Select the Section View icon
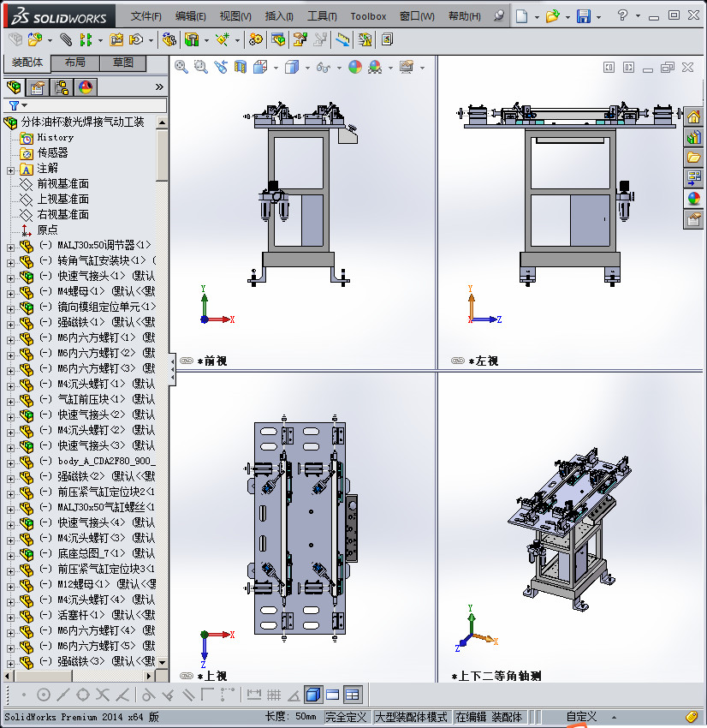 [240, 68]
